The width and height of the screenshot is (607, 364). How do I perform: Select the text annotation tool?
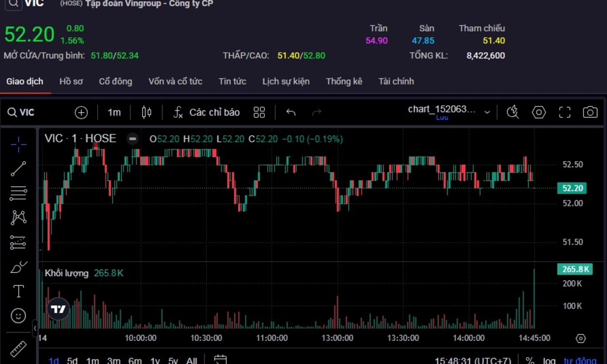pos(18,291)
